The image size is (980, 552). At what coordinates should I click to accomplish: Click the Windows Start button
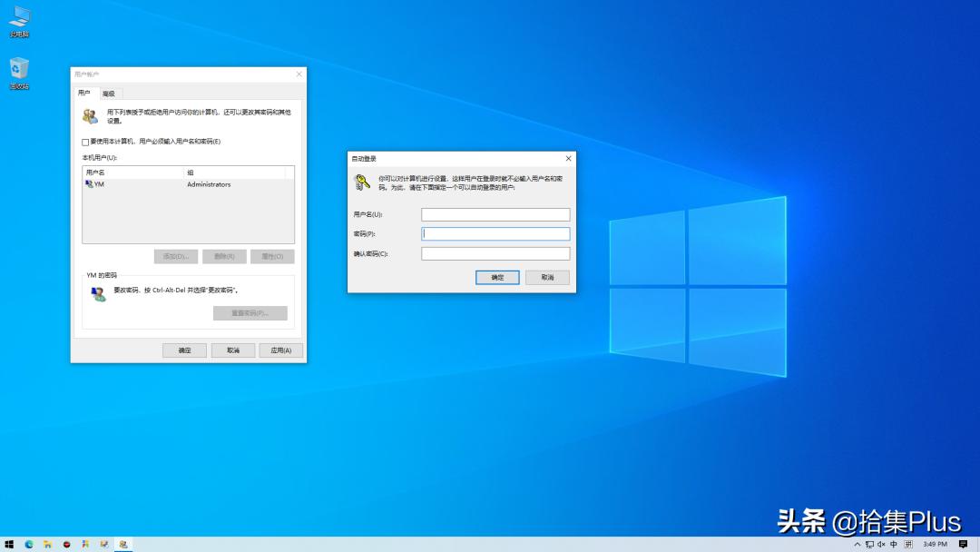pos(9,545)
